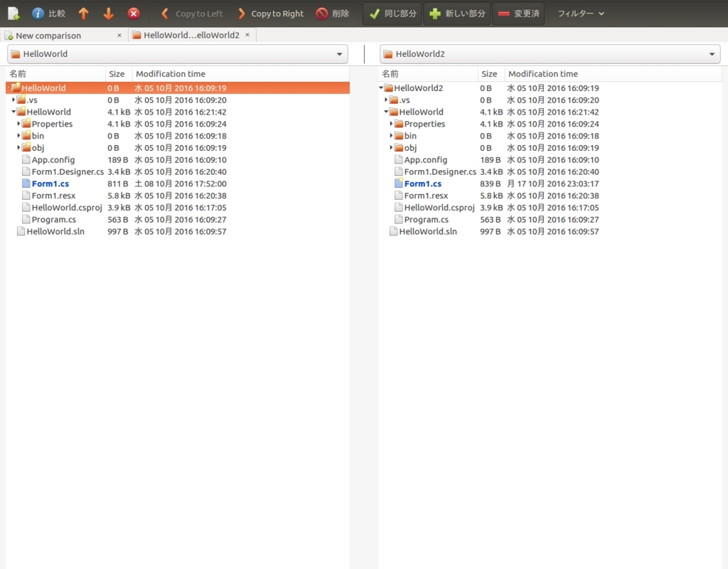The image size is (728, 569).
Task: Open the HelloWorld2 path selector dropdown
Action: click(x=712, y=53)
